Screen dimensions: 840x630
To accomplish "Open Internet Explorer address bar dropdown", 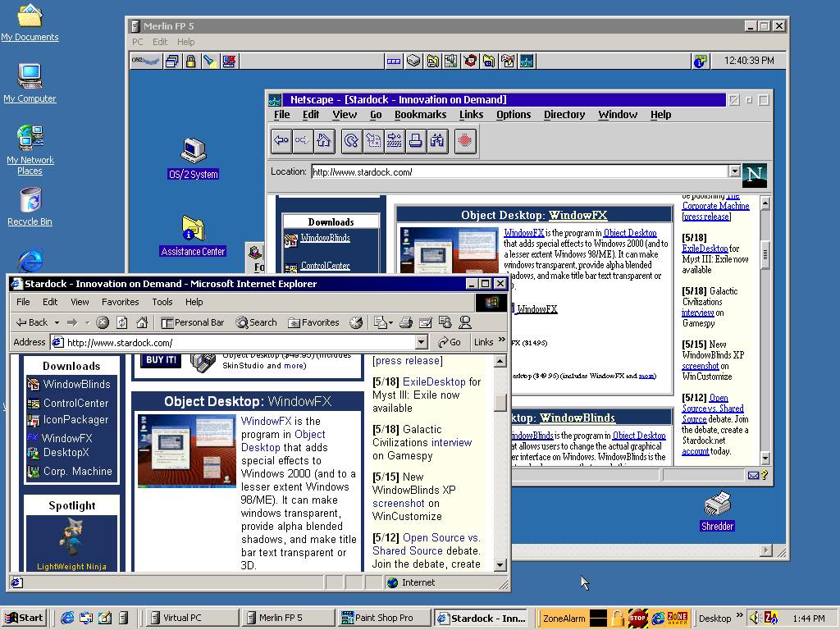I will pyautogui.click(x=421, y=342).
